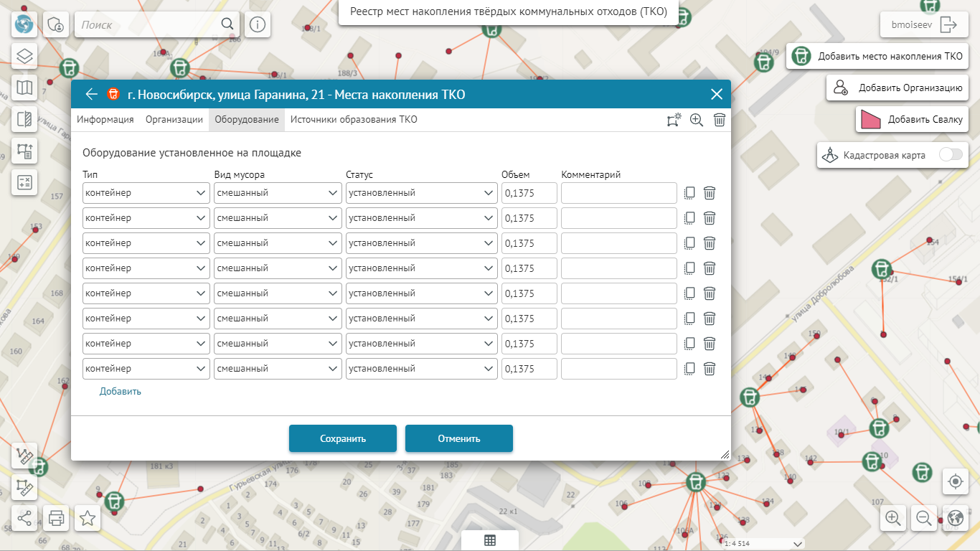Open the info circle button

click(x=258, y=24)
